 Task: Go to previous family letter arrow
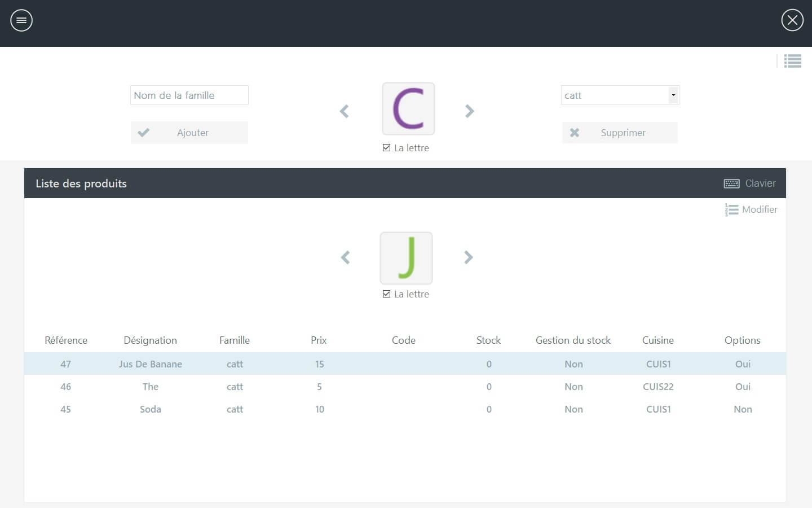(345, 111)
